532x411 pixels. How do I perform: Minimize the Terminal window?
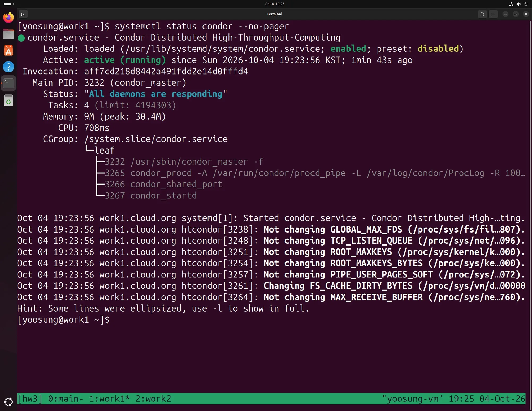pyautogui.click(x=505, y=14)
